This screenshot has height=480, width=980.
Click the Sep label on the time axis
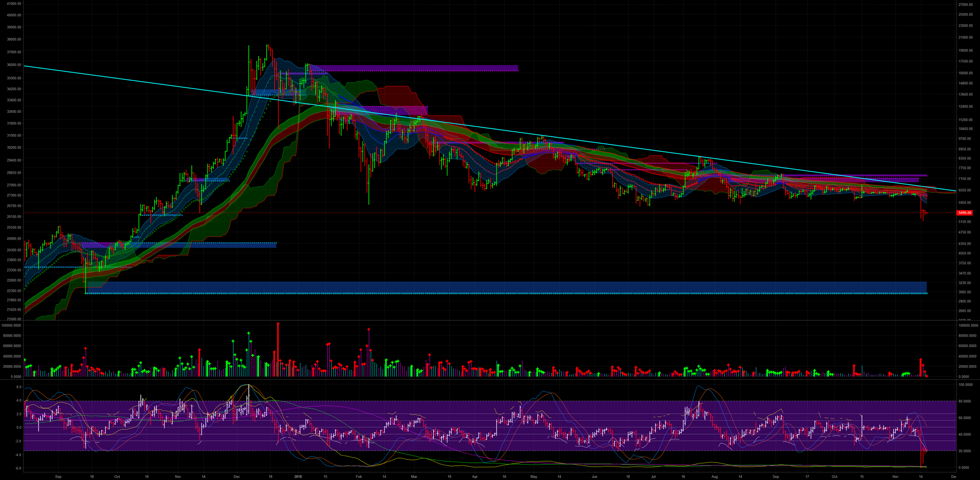[59, 476]
